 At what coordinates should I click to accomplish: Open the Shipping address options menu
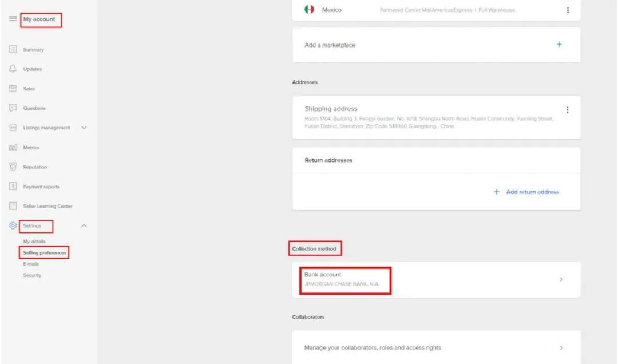point(568,109)
